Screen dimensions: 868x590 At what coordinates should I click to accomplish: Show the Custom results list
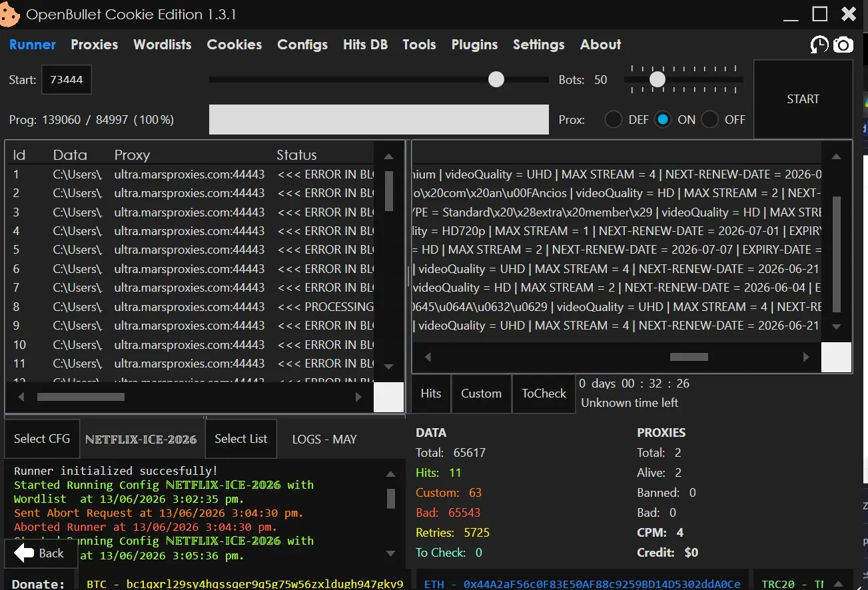coord(481,394)
